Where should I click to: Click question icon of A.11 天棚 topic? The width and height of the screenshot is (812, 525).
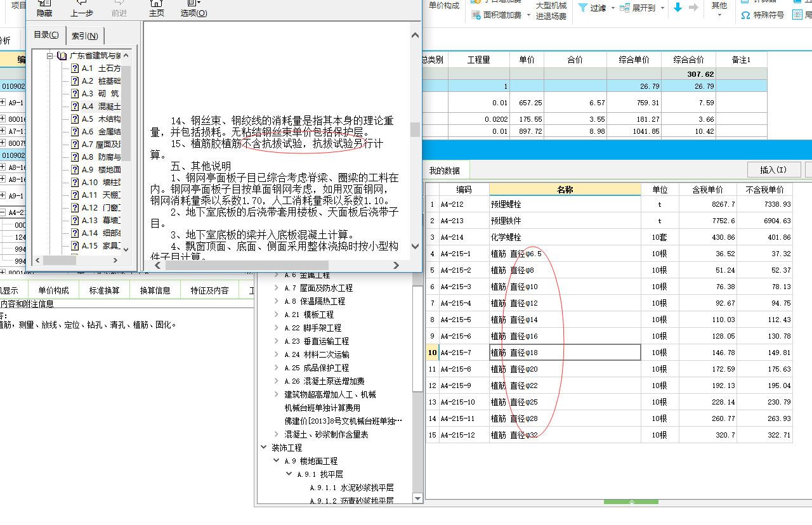pyautogui.click(x=74, y=195)
